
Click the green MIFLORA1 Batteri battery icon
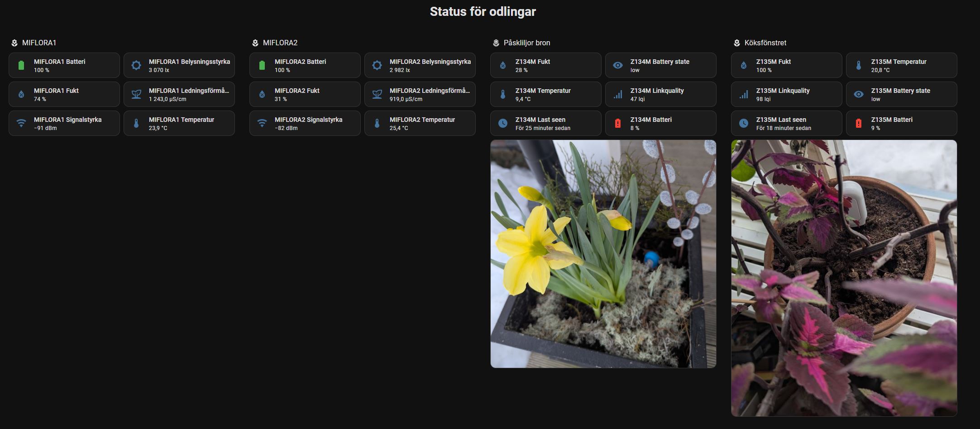(21, 65)
